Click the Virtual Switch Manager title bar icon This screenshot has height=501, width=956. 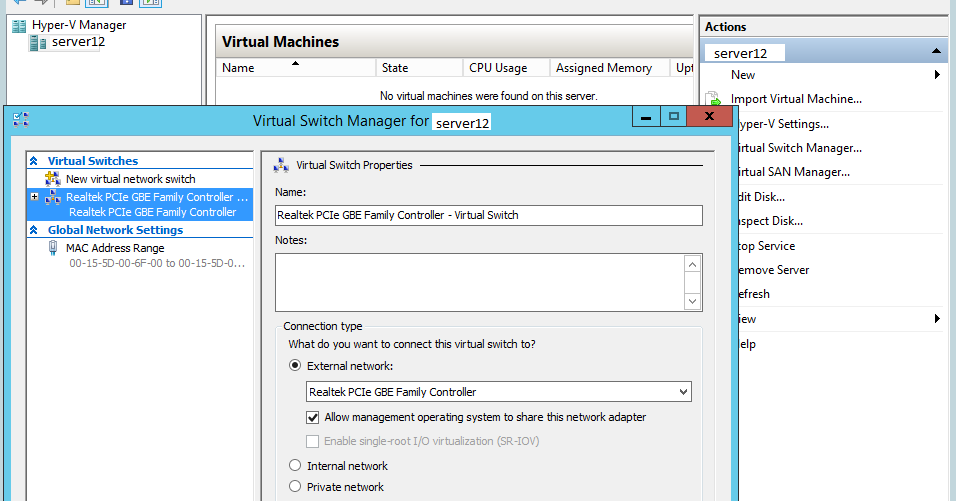[x=21, y=119]
